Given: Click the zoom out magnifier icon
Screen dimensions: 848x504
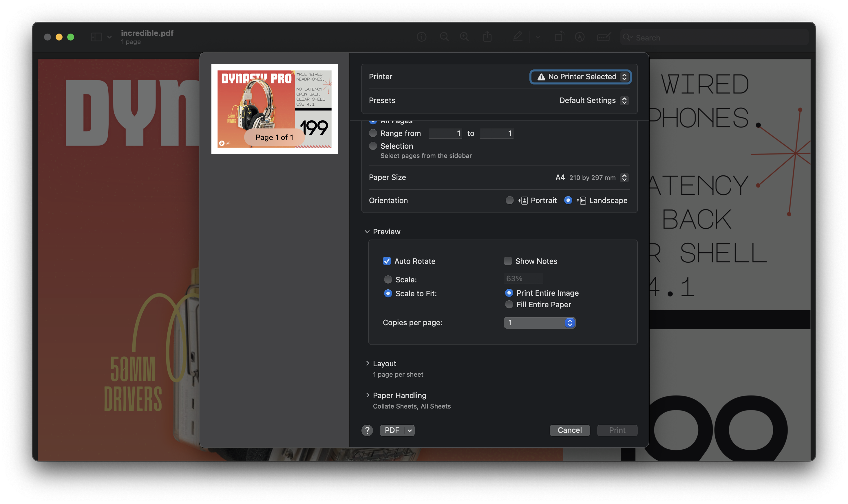Looking at the screenshot, I should (444, 37).
